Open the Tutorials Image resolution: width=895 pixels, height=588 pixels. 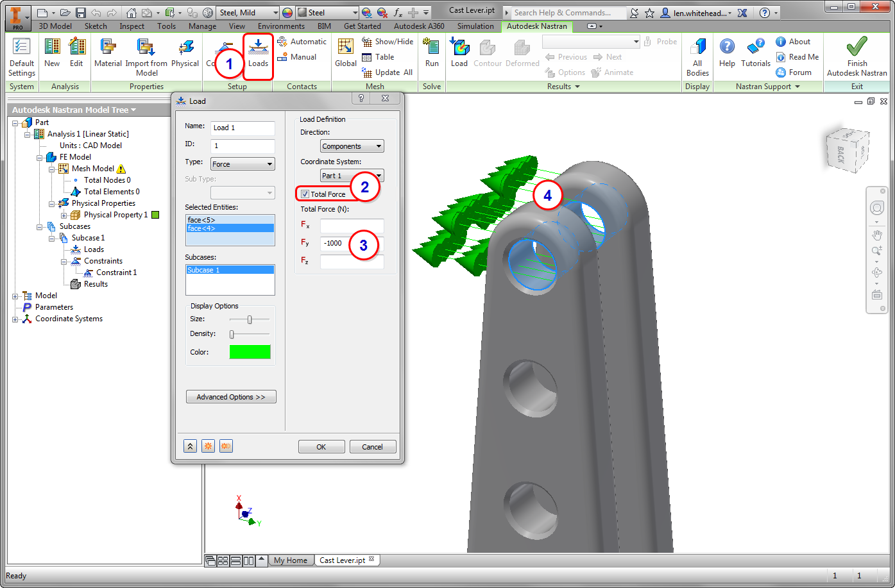(756, 53)
